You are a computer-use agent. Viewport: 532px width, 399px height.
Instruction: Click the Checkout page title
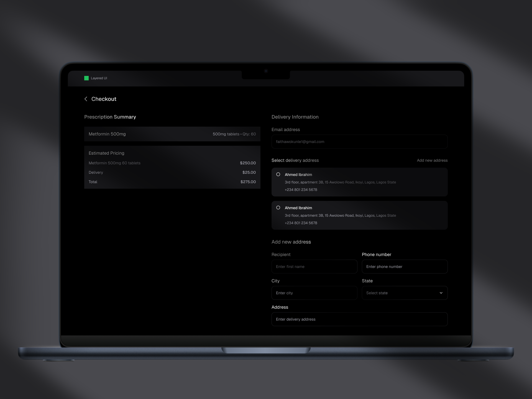click(x=104, y=99)
